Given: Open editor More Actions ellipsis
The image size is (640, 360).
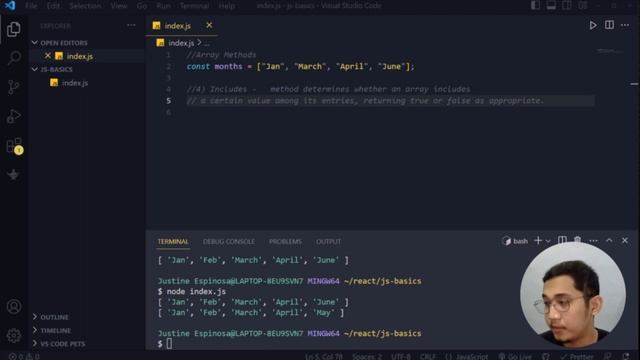Looking at the screenshot, I should pos(625,25).
